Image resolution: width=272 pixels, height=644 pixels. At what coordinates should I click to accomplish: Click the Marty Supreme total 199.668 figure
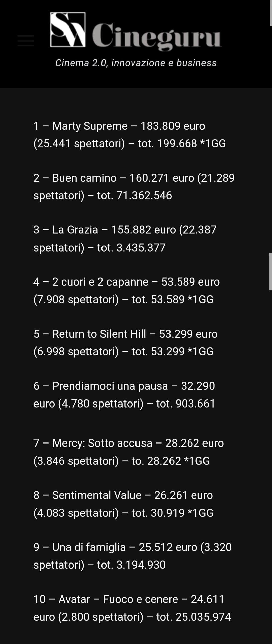click(x=177, y=144)
